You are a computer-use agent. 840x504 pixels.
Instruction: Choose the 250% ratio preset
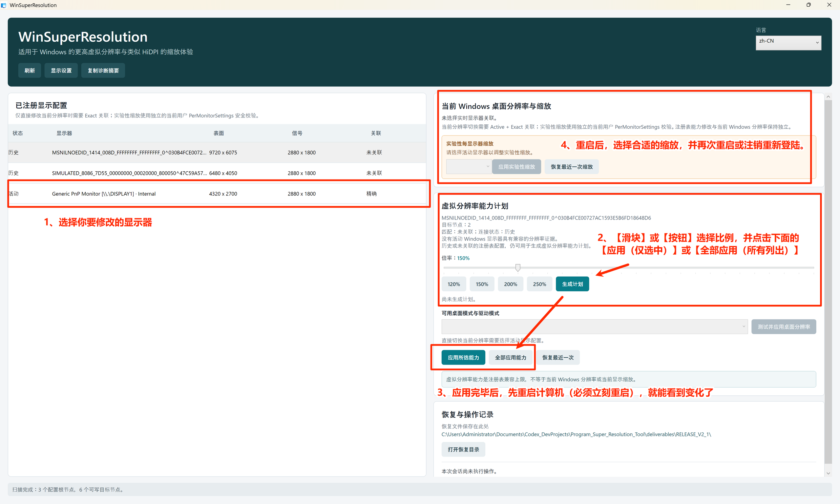[539, 284]
